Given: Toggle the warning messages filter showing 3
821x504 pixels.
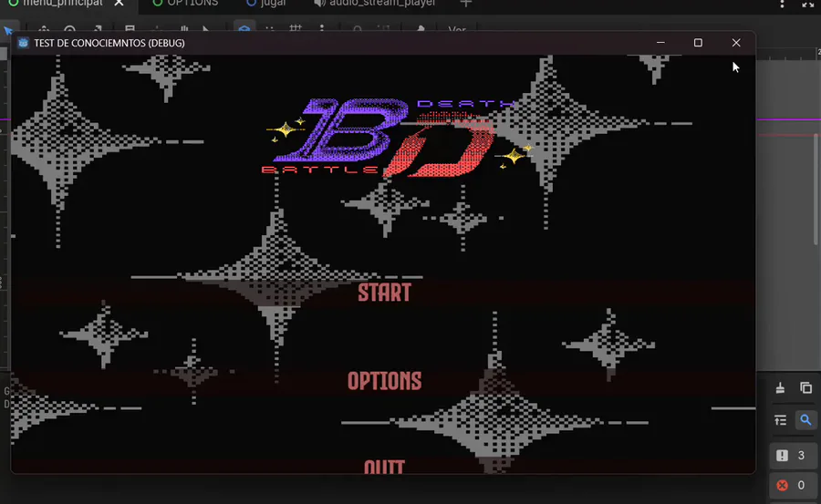Looking at the screenshot, I should (x=792, y=456).
